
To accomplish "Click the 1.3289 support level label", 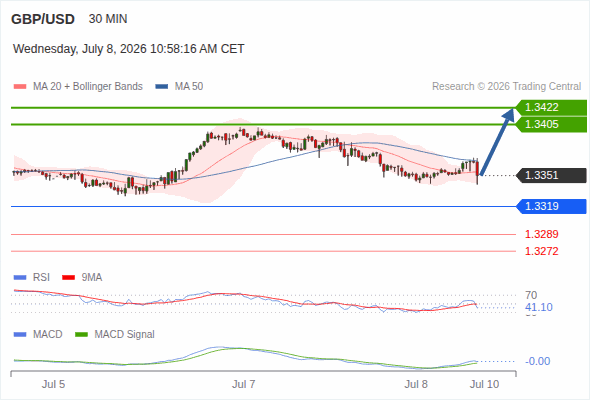I will pos(541,234).
